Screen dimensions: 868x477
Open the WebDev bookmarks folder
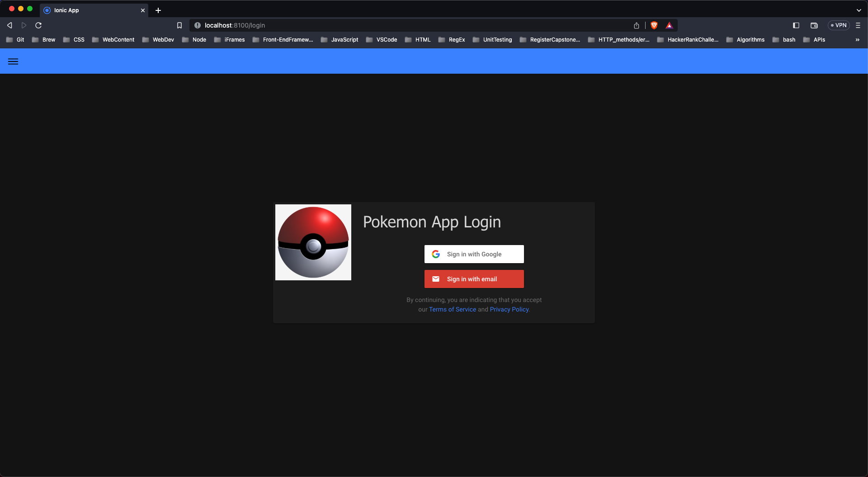158,40
